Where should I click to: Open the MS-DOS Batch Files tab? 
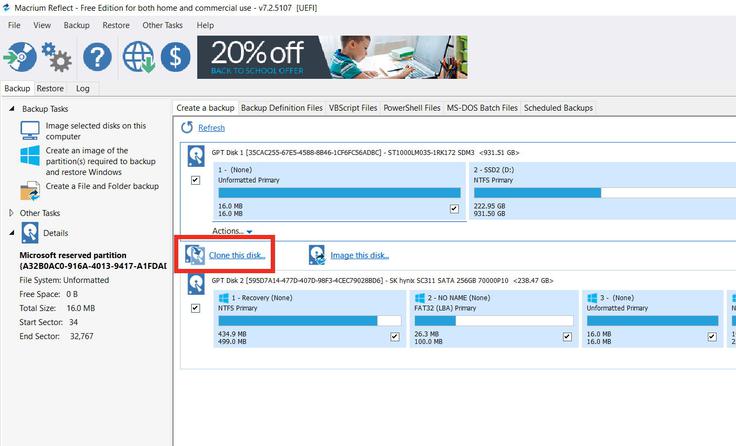tap(482, 108)
